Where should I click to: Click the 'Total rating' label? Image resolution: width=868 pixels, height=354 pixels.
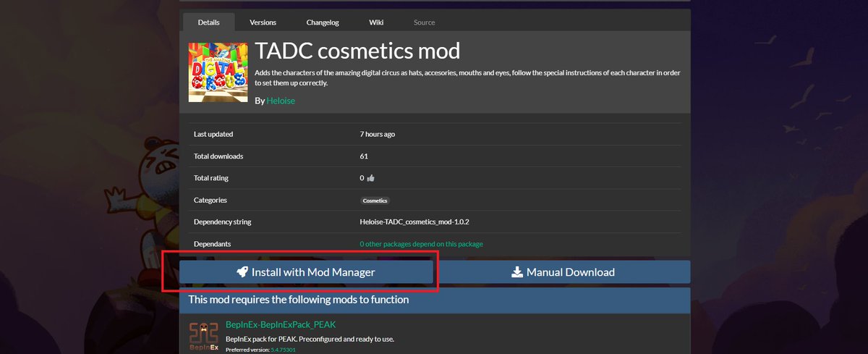pos(212,178)
